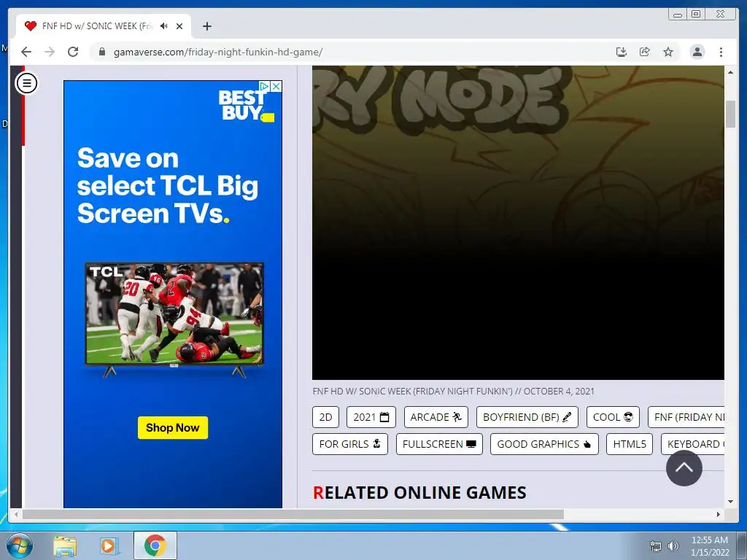This screenshot has width=747, height=560.
Task: Click the vertical scrollbar up arrow
Action: click(730, 72)
